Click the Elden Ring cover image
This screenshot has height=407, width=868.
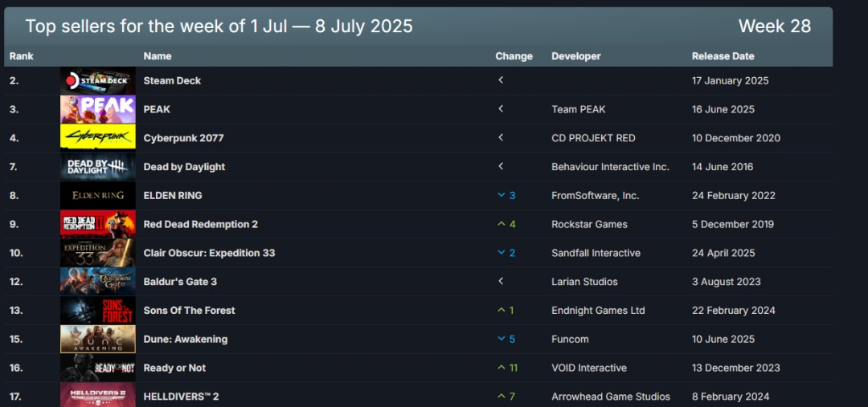(97, 195)
